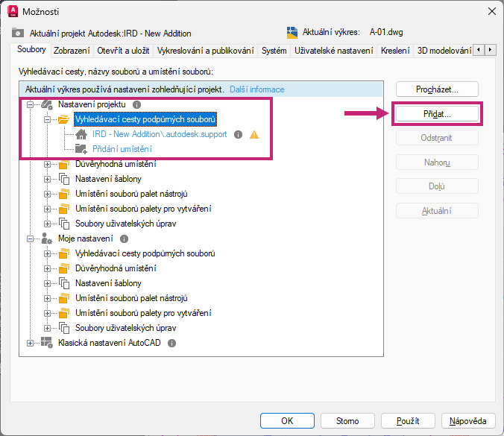Viewport: 504px width, 436px height.
Task: Expand Důvěryhodná umístění under Moje nastavení
Action: (47, 268)
